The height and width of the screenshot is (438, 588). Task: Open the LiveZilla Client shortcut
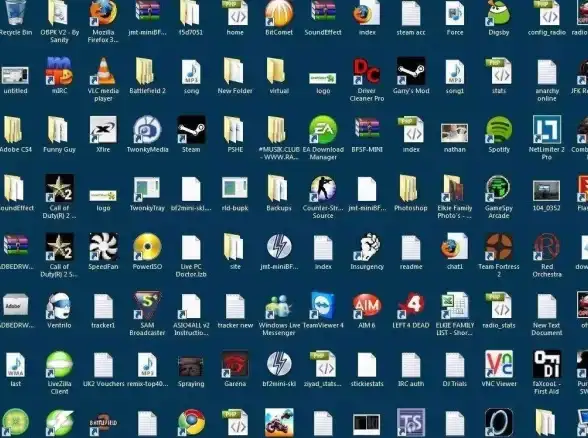coord(59,364)
